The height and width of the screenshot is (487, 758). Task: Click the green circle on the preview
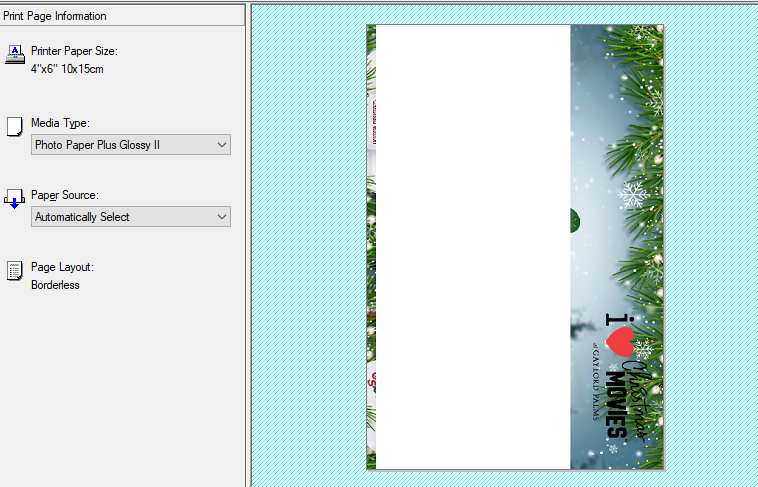tap(576, 219)
